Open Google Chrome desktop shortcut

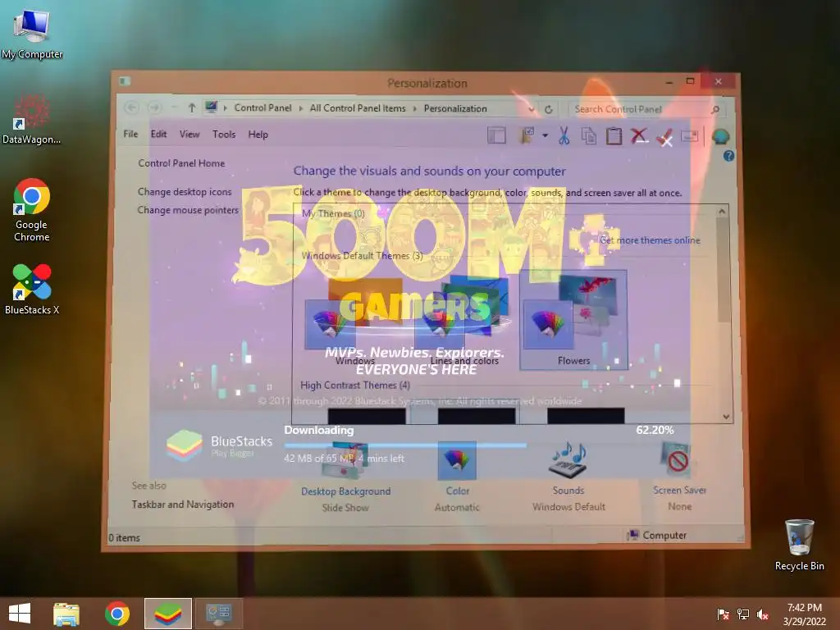pos(32,210)
